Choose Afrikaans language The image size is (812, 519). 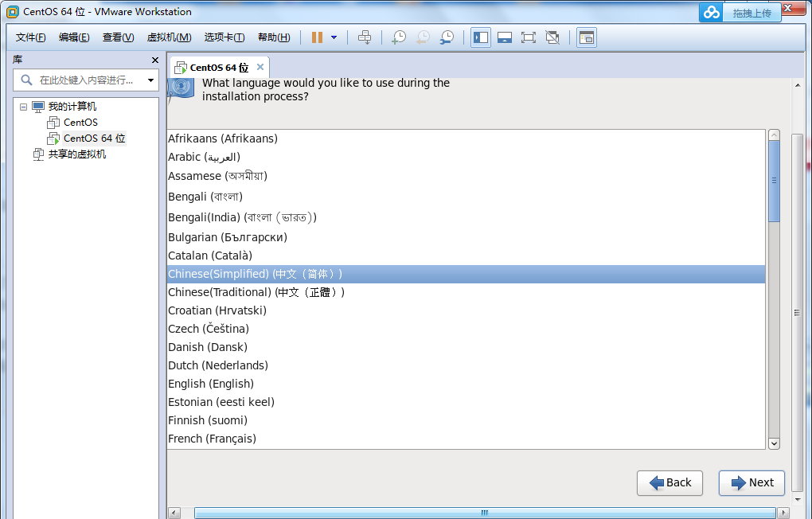[466, 139]
